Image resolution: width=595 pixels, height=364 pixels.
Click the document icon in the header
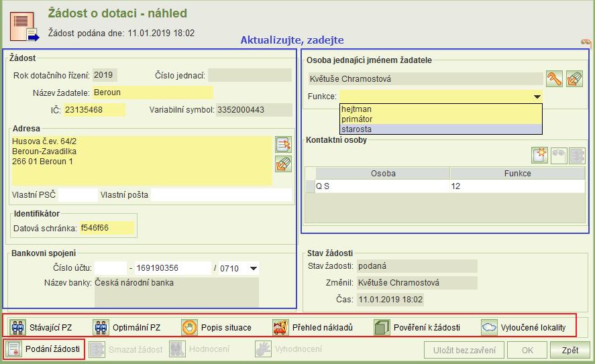24,27
